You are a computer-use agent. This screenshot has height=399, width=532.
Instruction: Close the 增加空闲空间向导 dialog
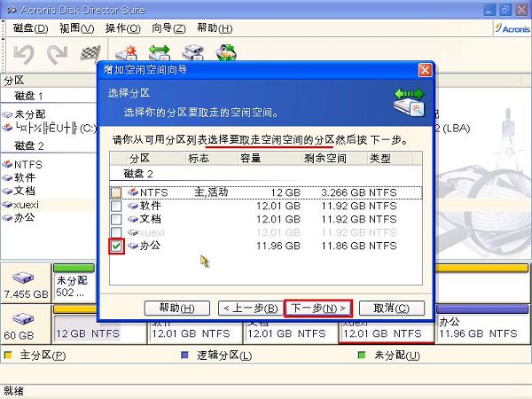point(425,70)
